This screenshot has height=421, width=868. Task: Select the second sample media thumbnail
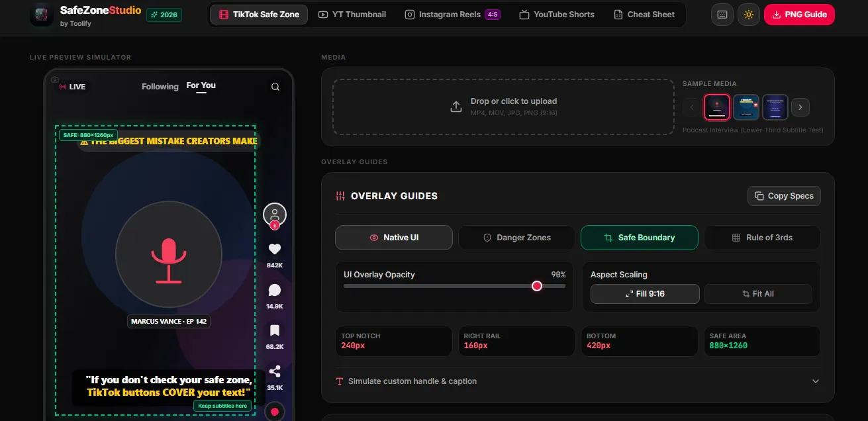[746, 107]
